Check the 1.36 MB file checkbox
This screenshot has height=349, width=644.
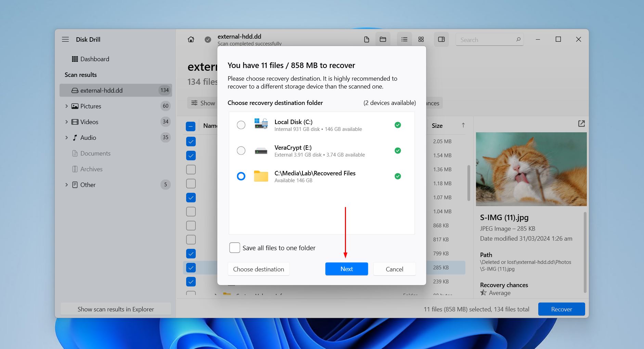coord(191,170)
